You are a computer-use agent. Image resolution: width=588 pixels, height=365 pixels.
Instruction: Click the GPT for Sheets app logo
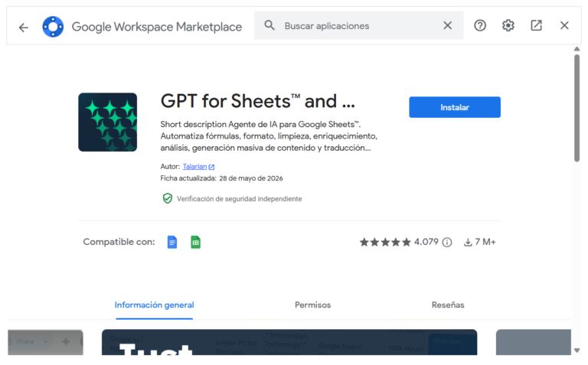point(108,122)
